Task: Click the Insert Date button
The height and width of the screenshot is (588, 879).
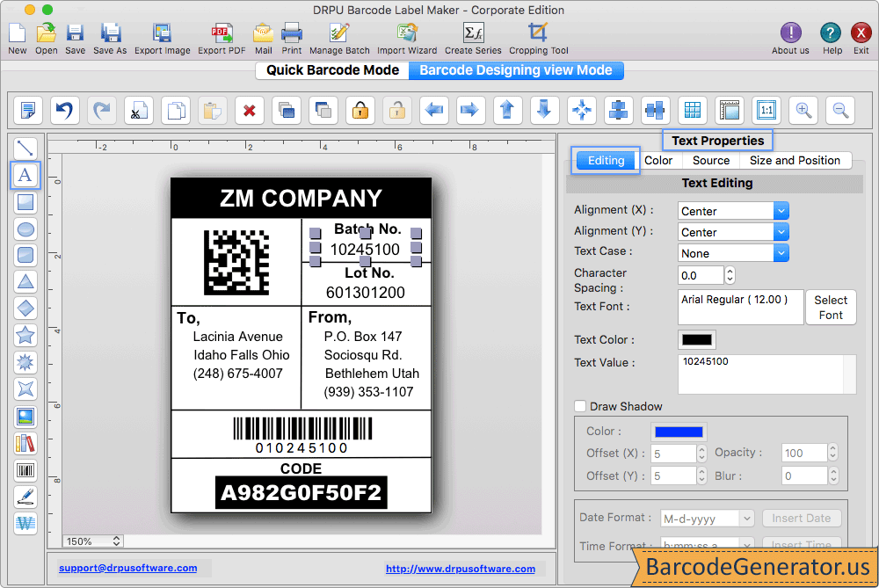Action: tap(802, 518)
